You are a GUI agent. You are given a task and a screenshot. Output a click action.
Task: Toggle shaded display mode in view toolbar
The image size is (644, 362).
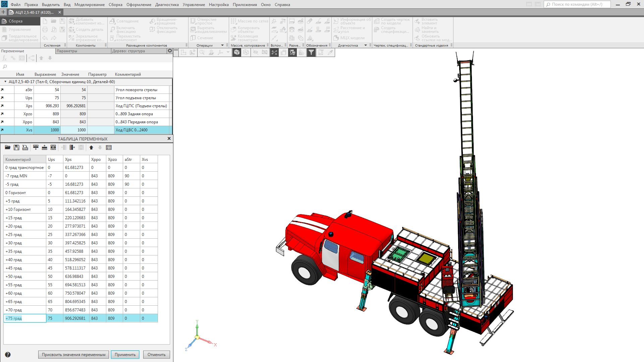[x=237, y=52]
